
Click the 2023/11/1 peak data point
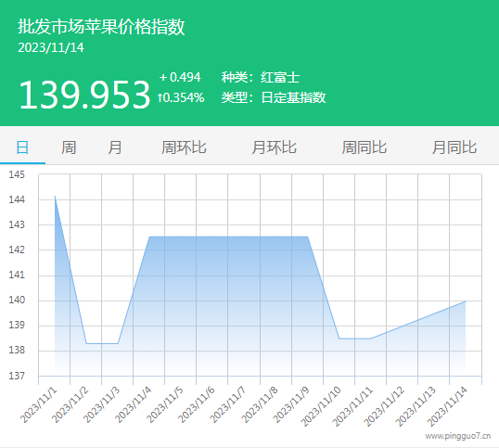[x=55, y=196]
